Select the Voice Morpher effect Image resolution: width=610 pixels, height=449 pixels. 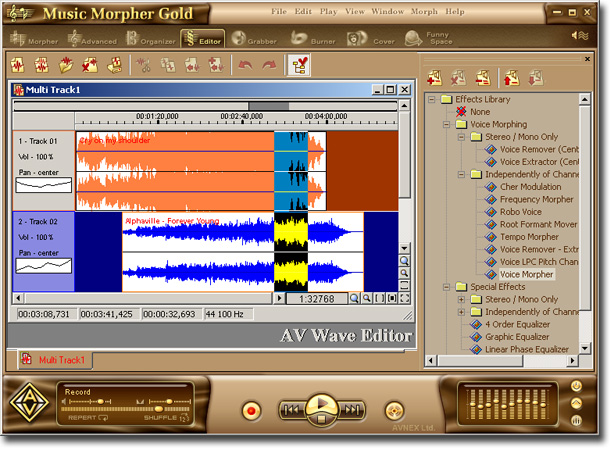coord(526,274)
